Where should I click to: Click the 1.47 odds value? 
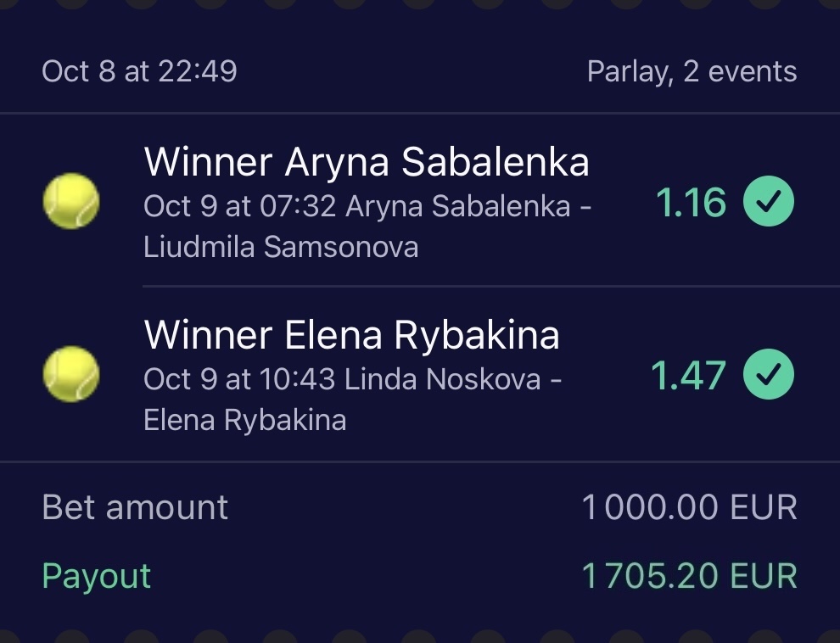688,376
